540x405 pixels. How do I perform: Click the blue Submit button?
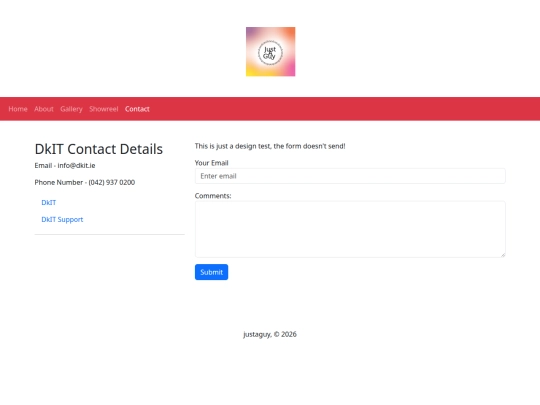[x=211, y=272]
